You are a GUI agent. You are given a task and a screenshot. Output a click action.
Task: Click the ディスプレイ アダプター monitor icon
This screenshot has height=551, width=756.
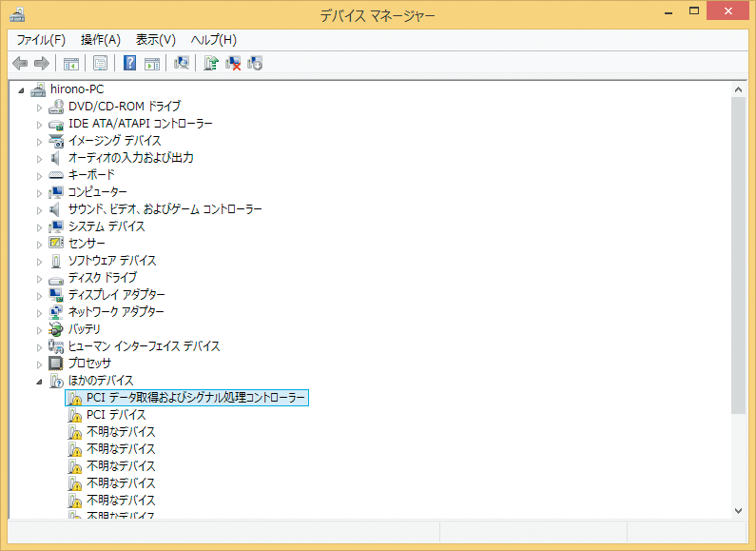pos(56,294)
